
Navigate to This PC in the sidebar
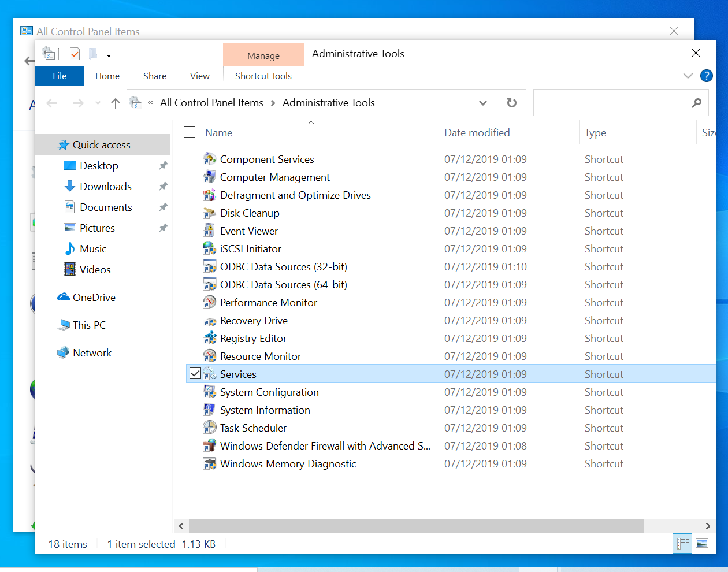coord(88,325)
